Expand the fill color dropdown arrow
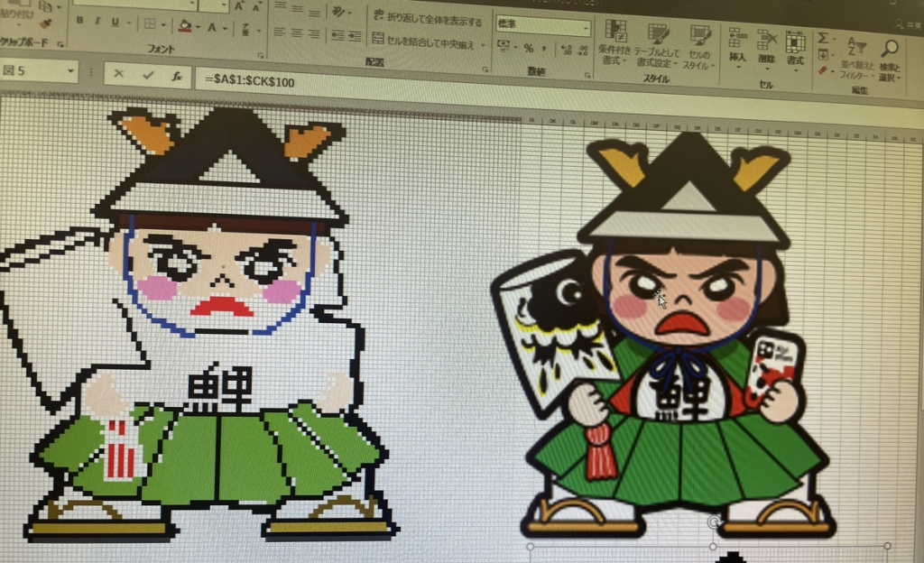This screenshot has width=924, height=563. (x=198, y=27)
